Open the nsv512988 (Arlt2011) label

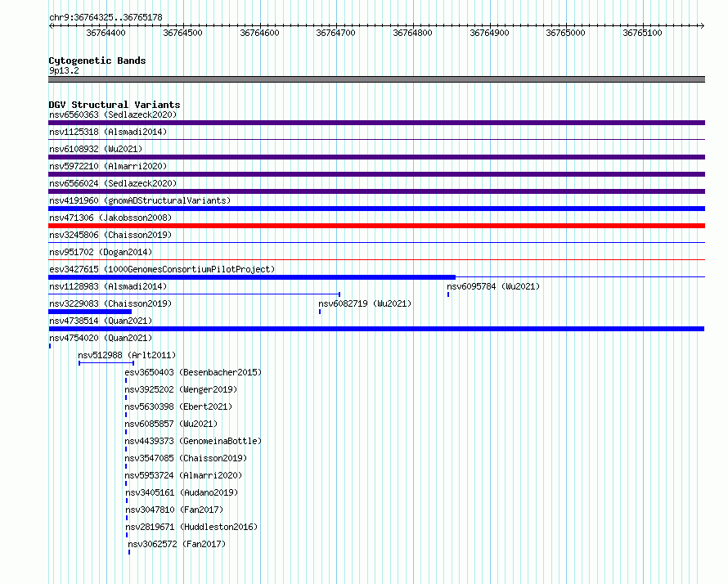pos(127,355)
